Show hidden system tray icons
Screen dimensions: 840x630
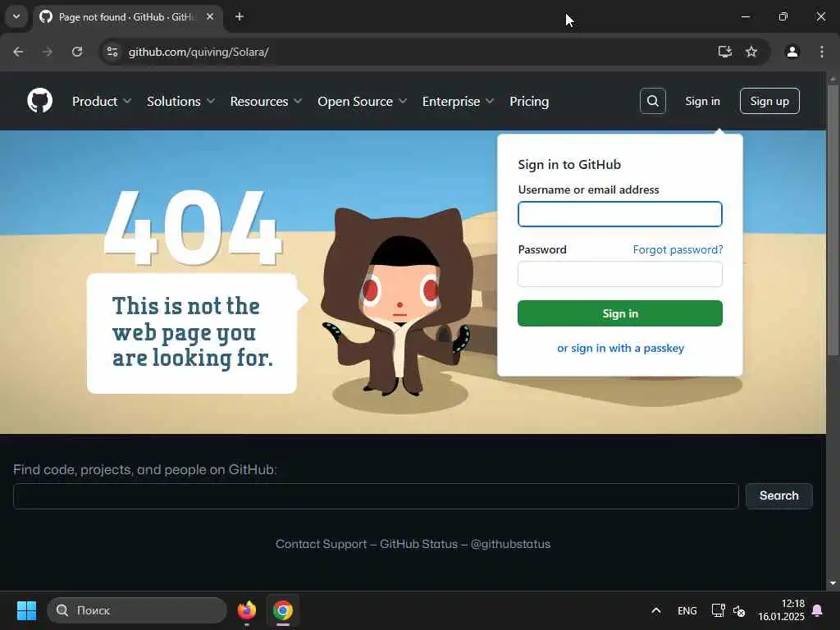point(655,610)
